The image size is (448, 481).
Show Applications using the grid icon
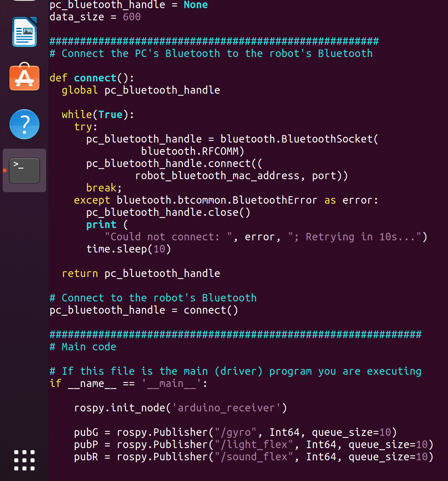pos(24,460)
